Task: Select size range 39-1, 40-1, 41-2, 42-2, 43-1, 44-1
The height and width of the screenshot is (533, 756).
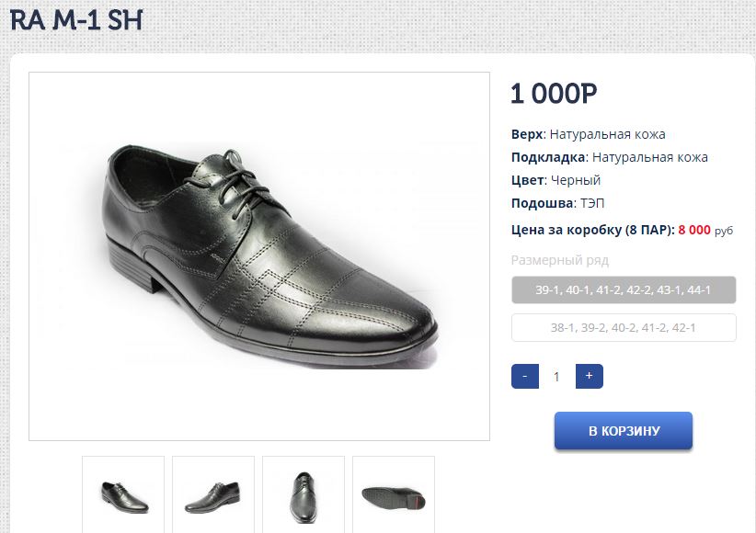Action: click(624, 289)
